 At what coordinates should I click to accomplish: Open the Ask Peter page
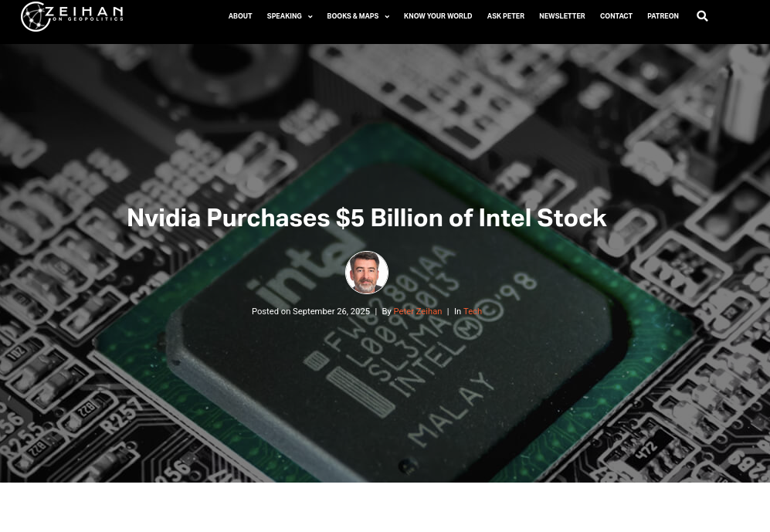[x=506, y=16]
